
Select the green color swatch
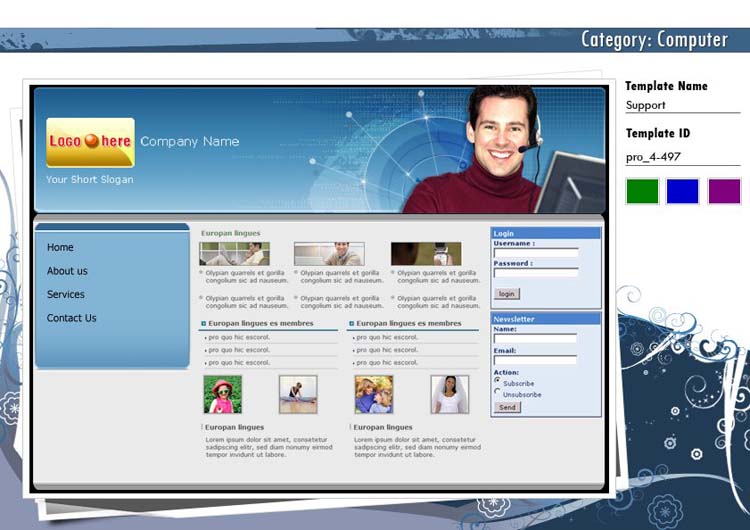click(642, 191)
